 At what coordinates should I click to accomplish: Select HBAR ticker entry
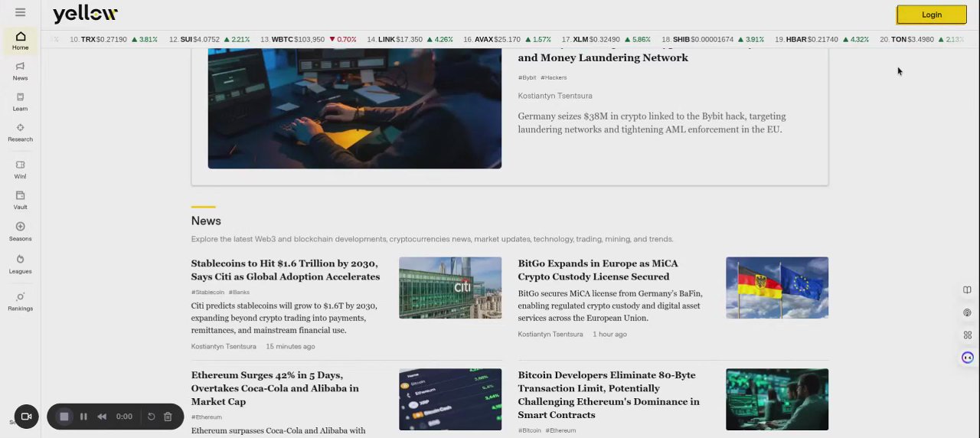tap(822, 39)
